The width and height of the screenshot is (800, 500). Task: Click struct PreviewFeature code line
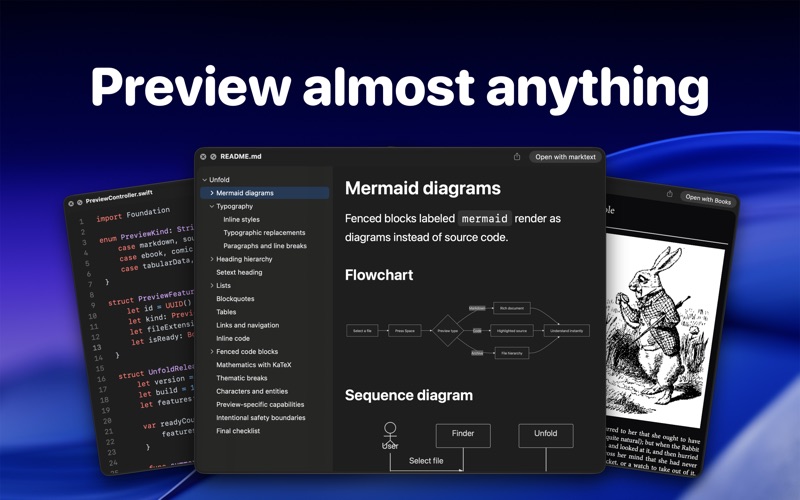point(151,297)
